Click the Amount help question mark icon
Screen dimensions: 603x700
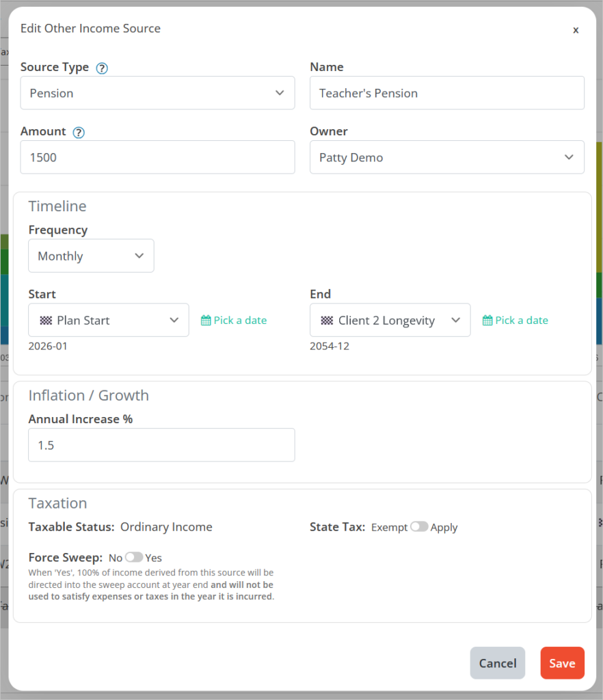coord(79,133)
